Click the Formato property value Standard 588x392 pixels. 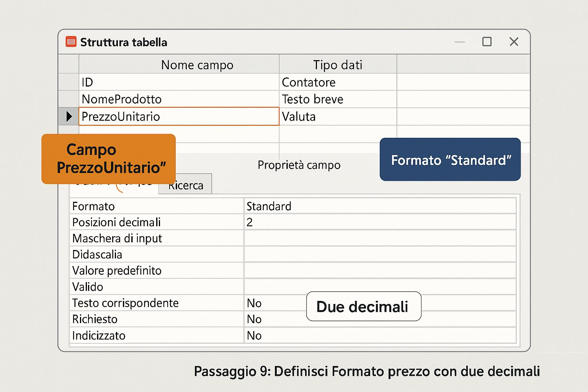click(380, 206)
